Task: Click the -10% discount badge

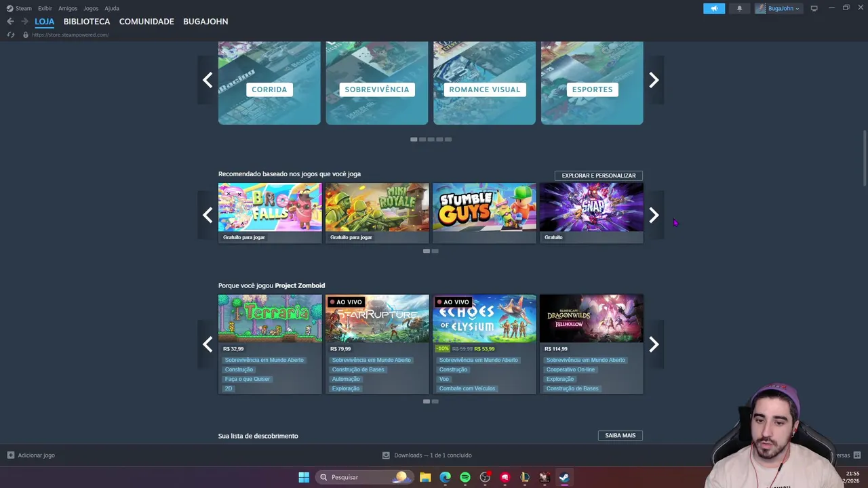Action: (442, 349)
